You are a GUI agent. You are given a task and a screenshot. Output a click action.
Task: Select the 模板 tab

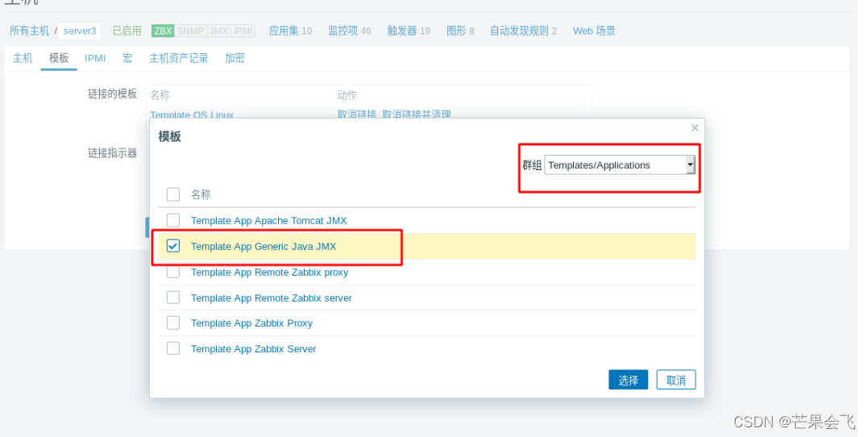tap(59, 58)
